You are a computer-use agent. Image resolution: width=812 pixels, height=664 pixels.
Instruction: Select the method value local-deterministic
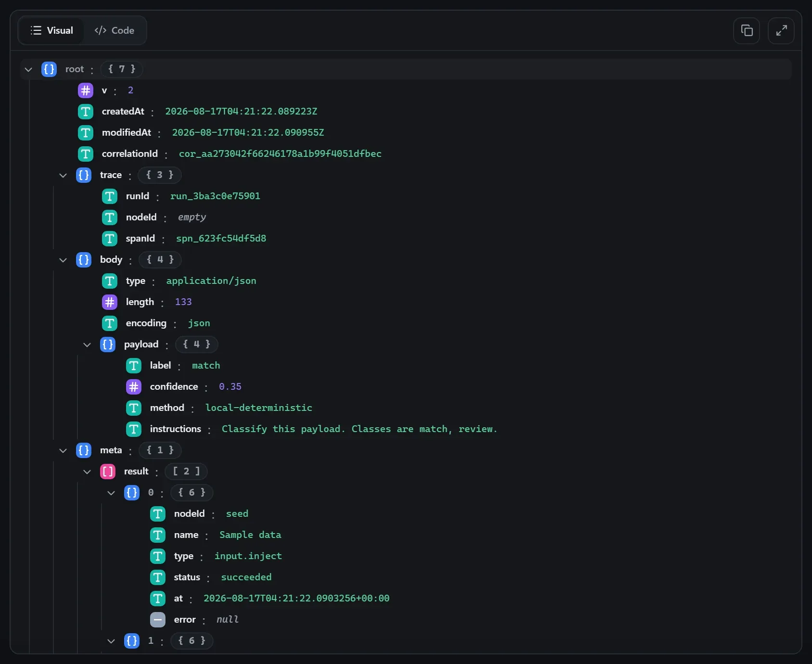point(259,408)
